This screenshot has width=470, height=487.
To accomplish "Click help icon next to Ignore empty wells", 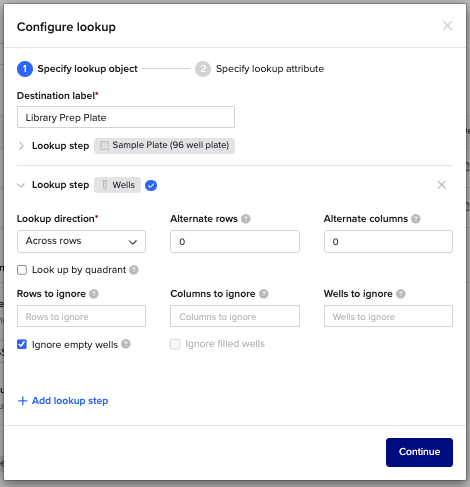I will (126, 344).
